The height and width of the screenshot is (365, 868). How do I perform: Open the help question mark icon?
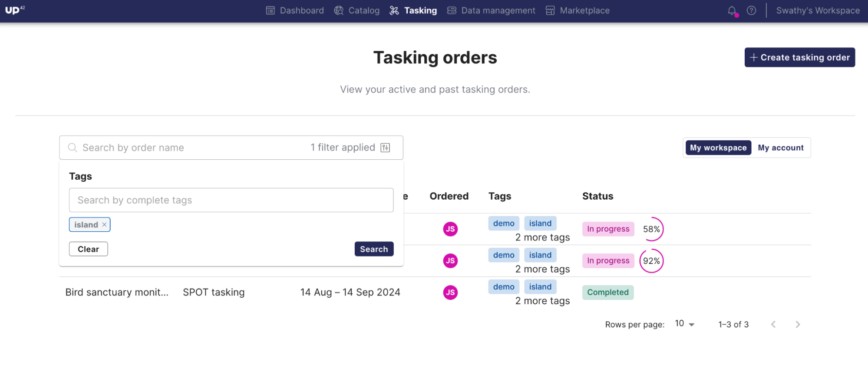tap(751, 10)
